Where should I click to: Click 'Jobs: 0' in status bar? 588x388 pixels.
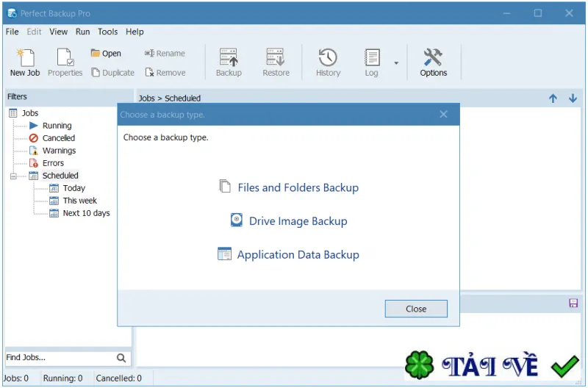(16, 378)
